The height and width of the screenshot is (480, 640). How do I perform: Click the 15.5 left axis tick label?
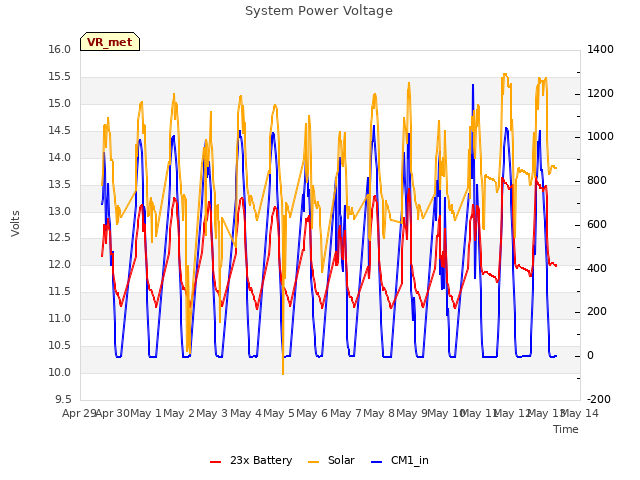(60, 76)
